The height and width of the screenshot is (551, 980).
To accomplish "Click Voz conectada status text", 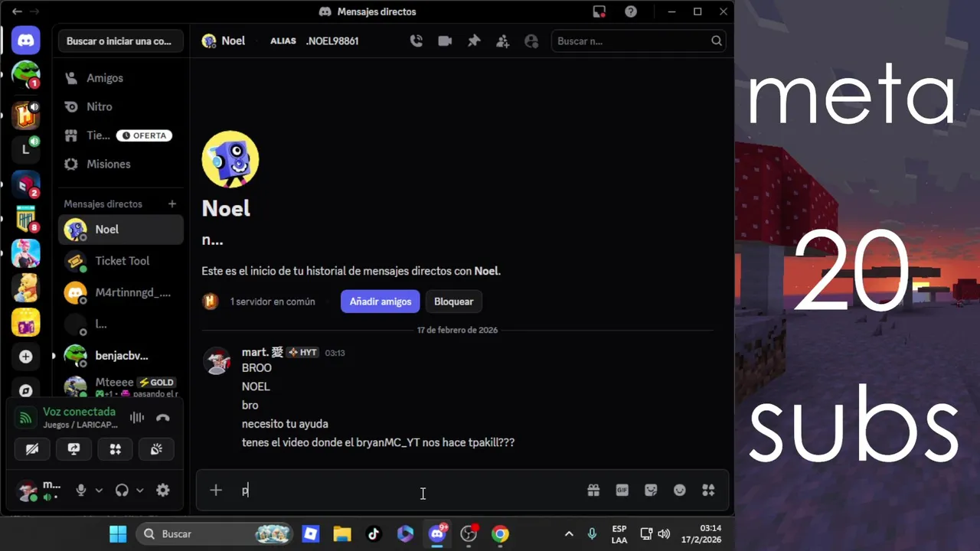I will (79, 412).
